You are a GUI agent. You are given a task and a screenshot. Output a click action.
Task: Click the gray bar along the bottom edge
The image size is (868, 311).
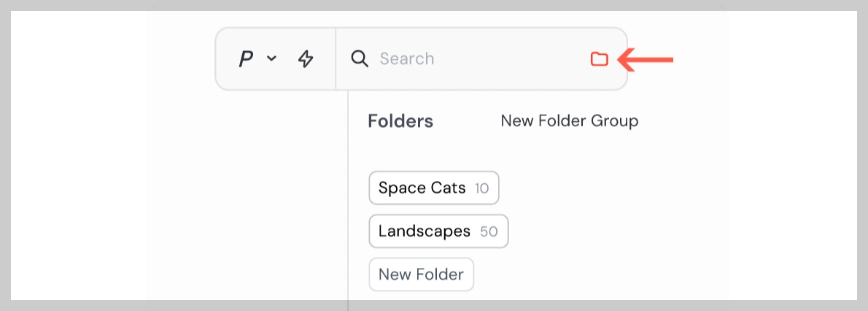438,305
